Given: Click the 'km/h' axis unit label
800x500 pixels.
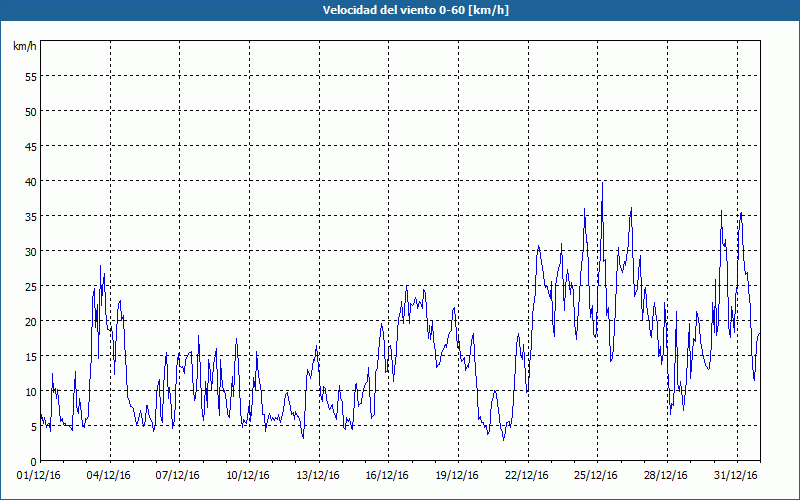Looking at the screenshot, I should pyautogui.click(x=24, y=46).
